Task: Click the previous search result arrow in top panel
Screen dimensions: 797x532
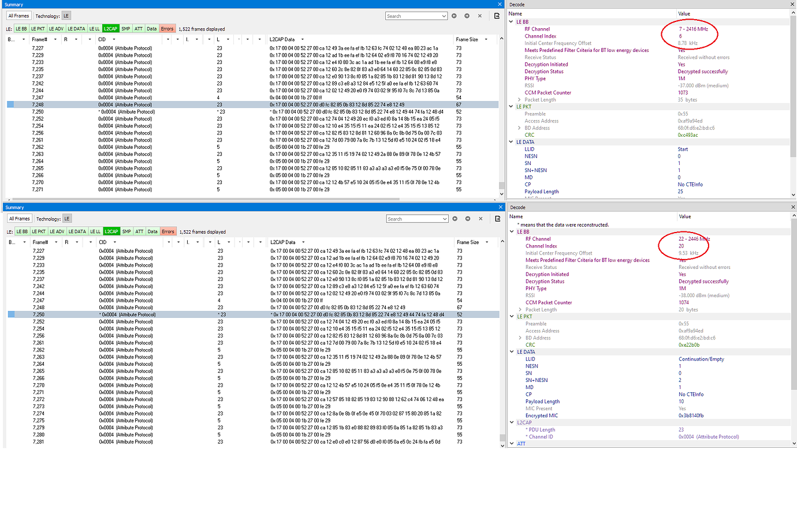Action: (454, 16)
